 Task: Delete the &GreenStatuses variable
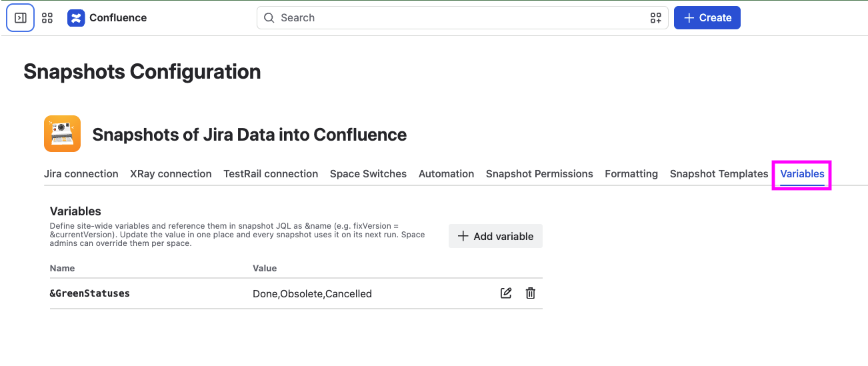tap(531, 293)
